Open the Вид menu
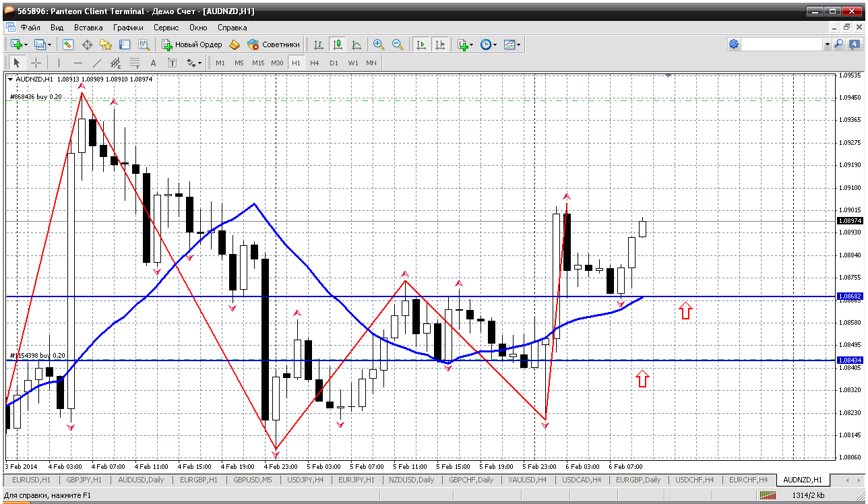This screenshot has height=504, width=868. [x=57, y=28]
